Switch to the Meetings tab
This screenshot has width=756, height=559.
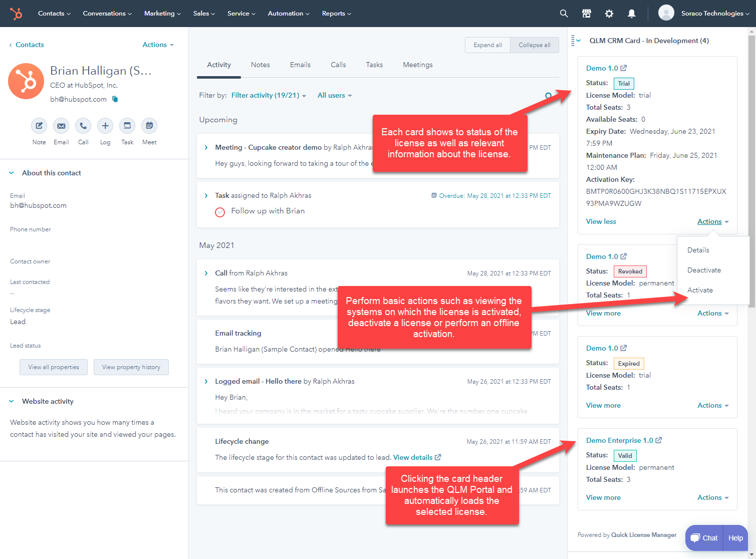click(x=418, y=65)
